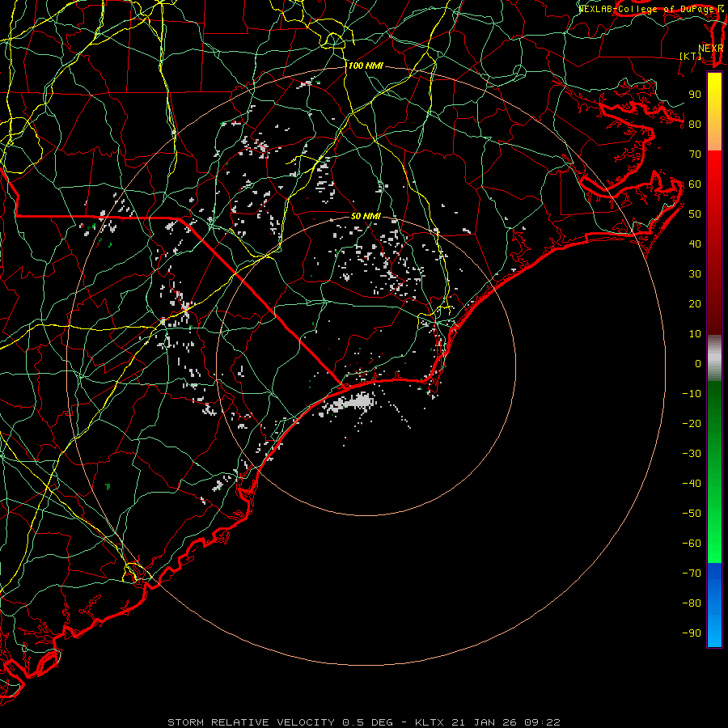Image resolution: width=728 pixels, height=728 pixels.
Task: Click the -20 value on velocity scale
Action: coord(692,424)
